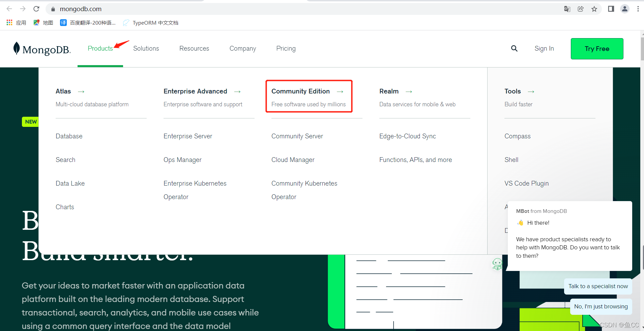644x331 pixels.
Task: Click No, I'm just browsing
Action: 601,306
